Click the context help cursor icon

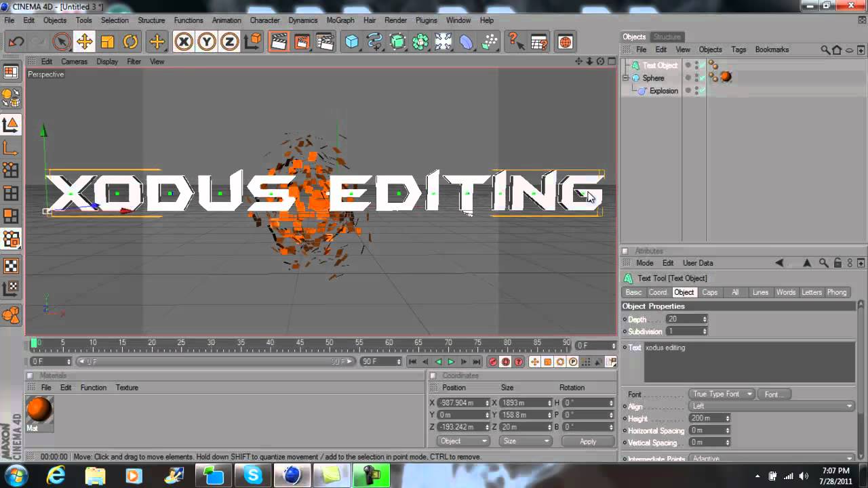pos(516,42)
